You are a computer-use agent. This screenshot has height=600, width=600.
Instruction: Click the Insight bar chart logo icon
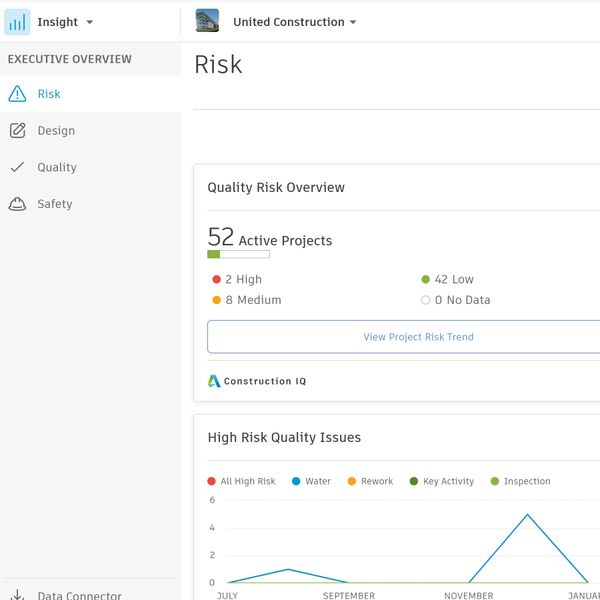click(17, 22)
